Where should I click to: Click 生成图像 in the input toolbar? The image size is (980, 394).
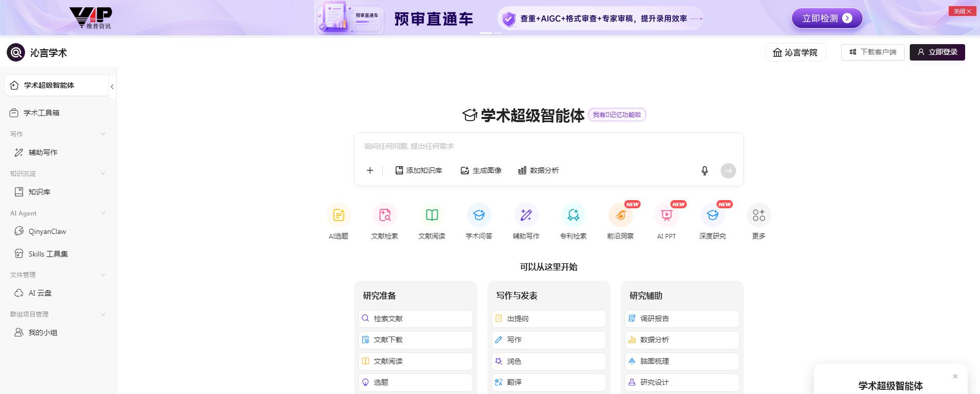point(481,170)
